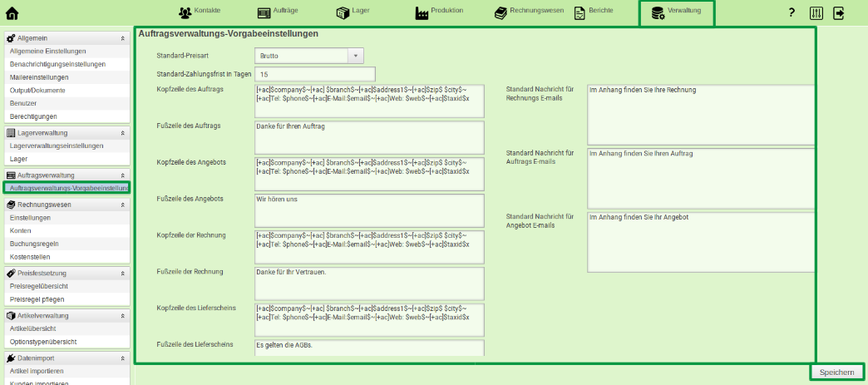The image size is (868, 385).
Task: Collapse the Preisfestsetzung sidebar section
Action: [x=123, y=273]
